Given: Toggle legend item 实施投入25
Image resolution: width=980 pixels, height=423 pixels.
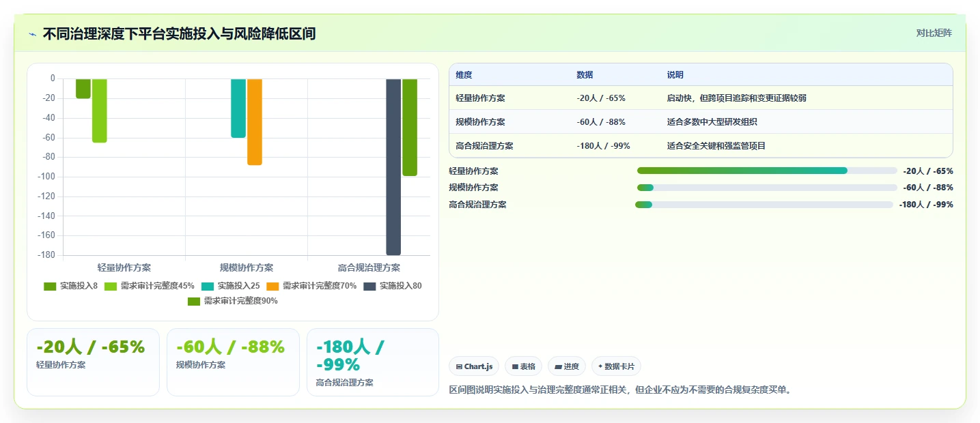Looking at the screenshot, I should [x=231, y=286].
